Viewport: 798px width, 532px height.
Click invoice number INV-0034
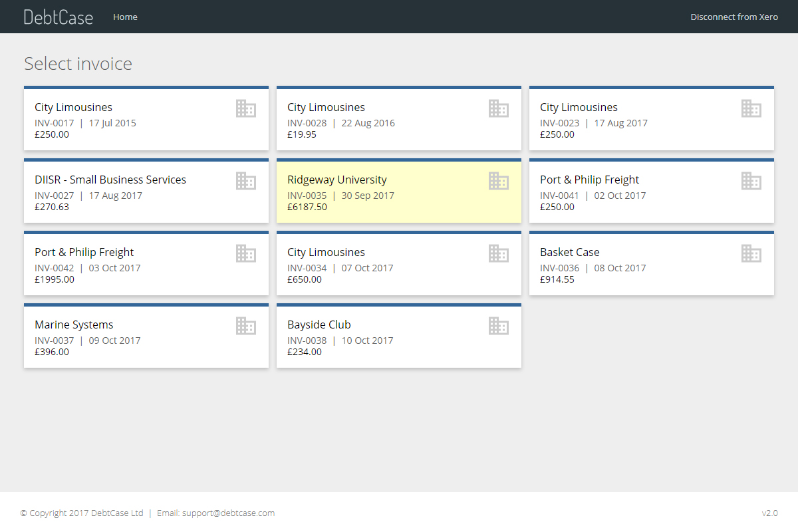point(307,268)
